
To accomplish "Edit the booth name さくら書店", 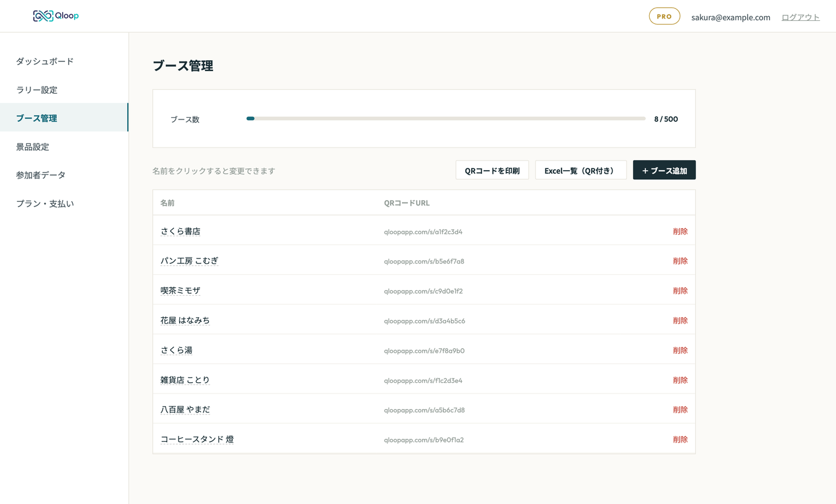I will click(x=180, y=231).
